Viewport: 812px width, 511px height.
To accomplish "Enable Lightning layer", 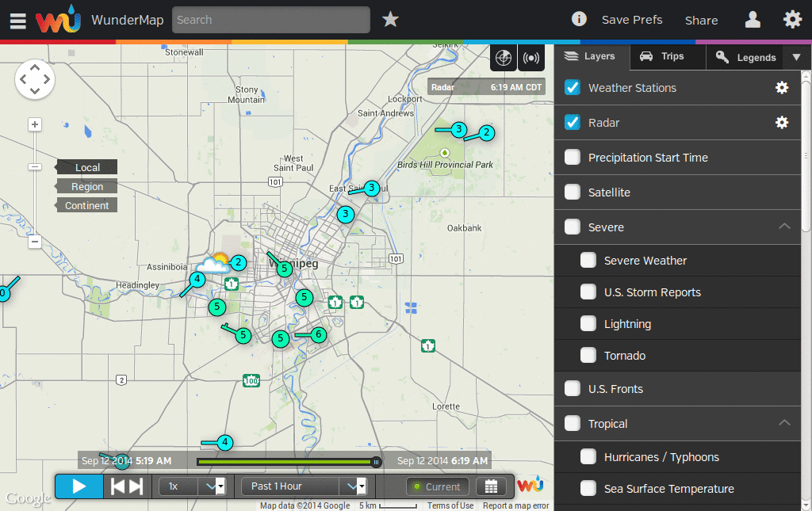I will pyautogui.click(x=588, y=324).
